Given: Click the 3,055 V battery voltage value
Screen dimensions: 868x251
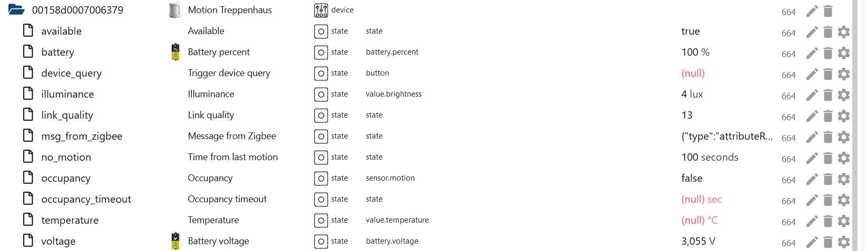Looking at the screenshot, I should 698,241.
